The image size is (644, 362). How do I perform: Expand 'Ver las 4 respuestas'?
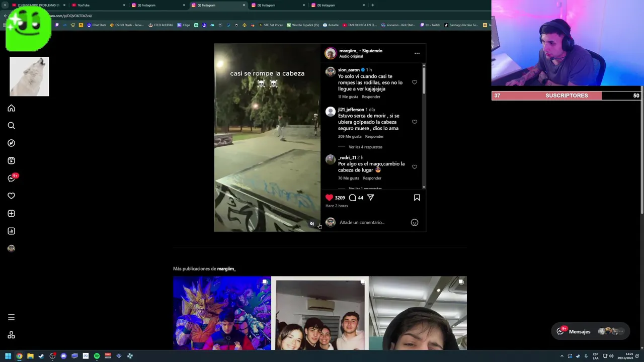[x=365, y=147]
